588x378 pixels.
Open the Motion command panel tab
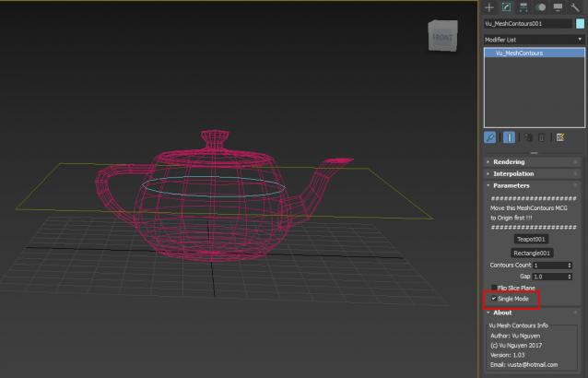[541, 7]
